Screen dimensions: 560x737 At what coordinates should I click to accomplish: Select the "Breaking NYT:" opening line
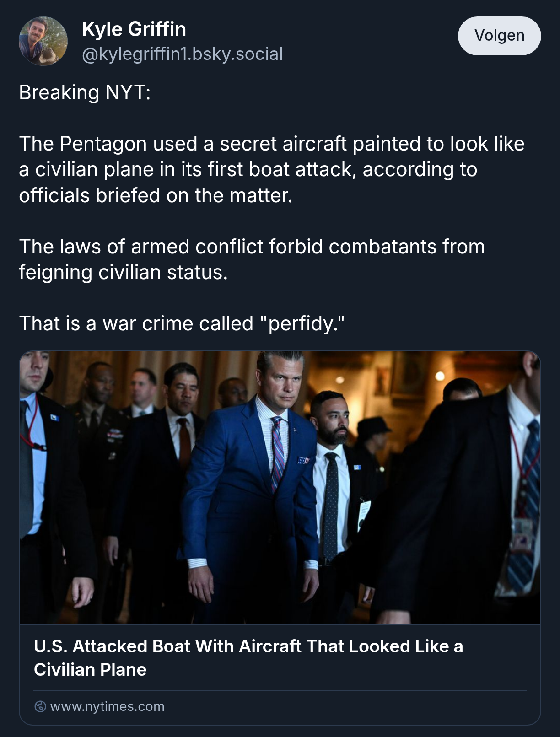coord(85,92)
